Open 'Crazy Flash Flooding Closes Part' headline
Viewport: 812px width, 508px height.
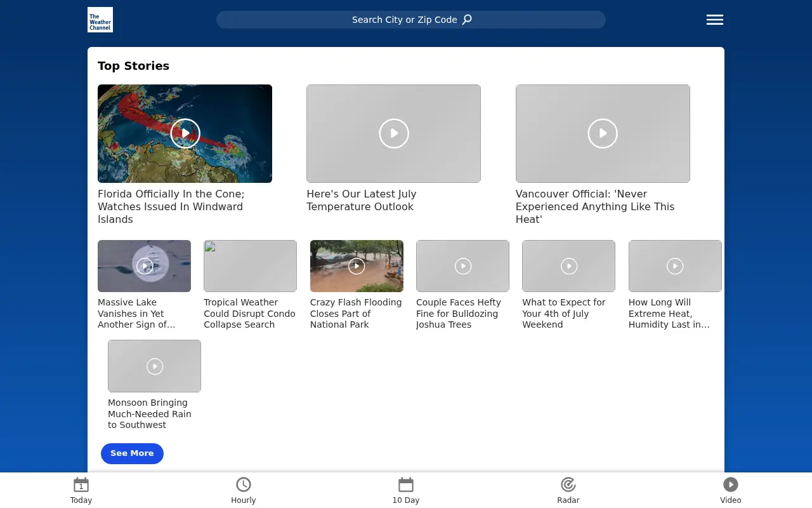coord(356,314)
